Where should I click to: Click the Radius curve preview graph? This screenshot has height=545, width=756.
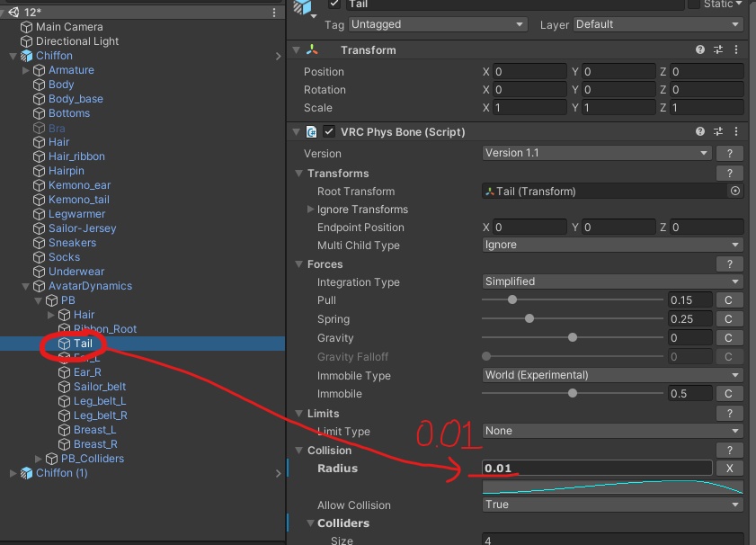click(612, 487)
